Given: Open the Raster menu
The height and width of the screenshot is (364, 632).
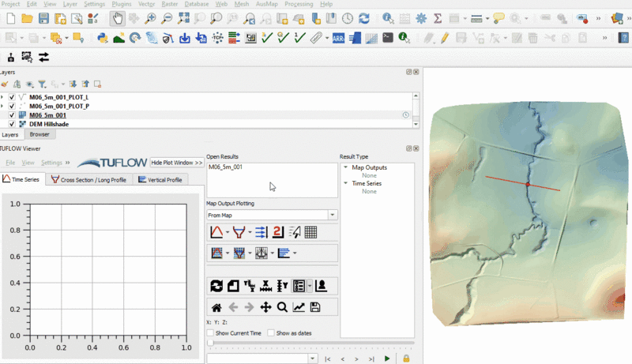Looking at the screenshot, I should [x=169, y=4].
